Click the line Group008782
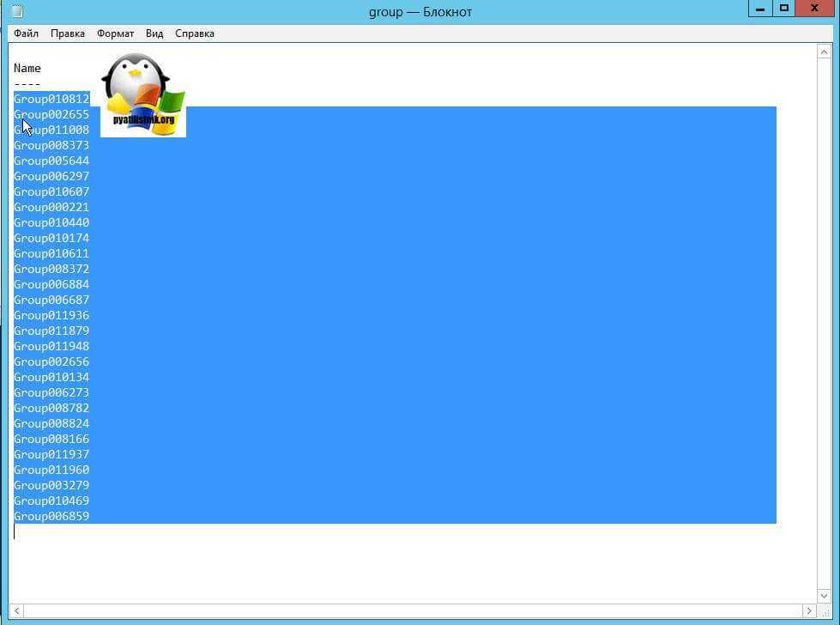Viewport: 840px width, 625px height. click(51, 409)
